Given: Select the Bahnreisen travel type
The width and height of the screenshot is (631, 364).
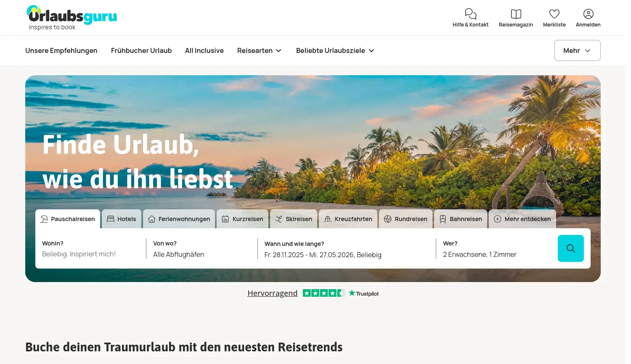Looking at the screenshot, I should click(x=461, y=219).
